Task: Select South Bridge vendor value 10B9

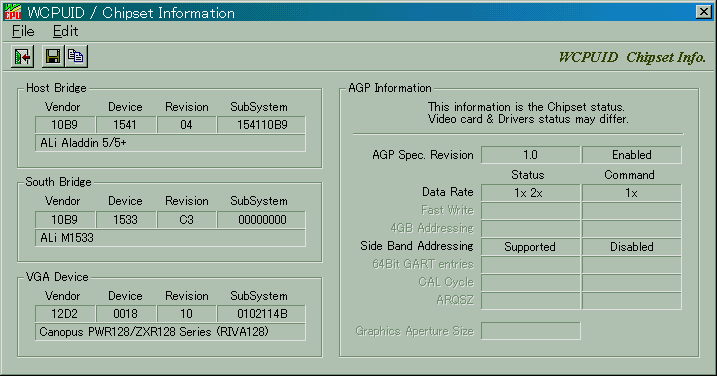Action: [65, 220]
